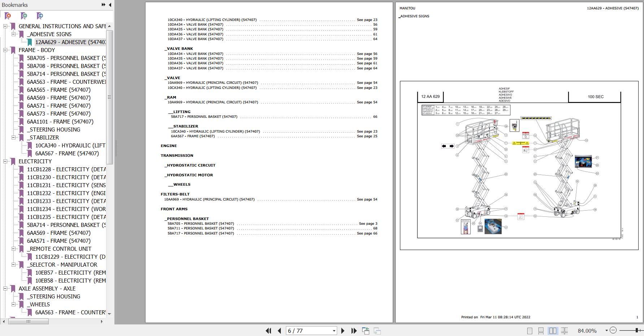Enable two-page continuous scrolling view
This screenshot has height=336, width=644.
[x=565, y=331]
